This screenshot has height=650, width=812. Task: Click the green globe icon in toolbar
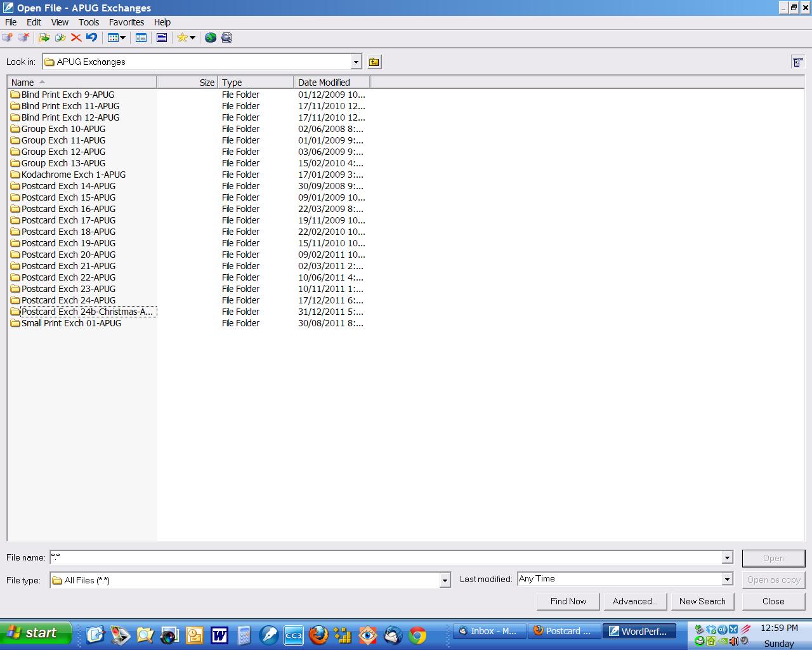click(211, 37)
